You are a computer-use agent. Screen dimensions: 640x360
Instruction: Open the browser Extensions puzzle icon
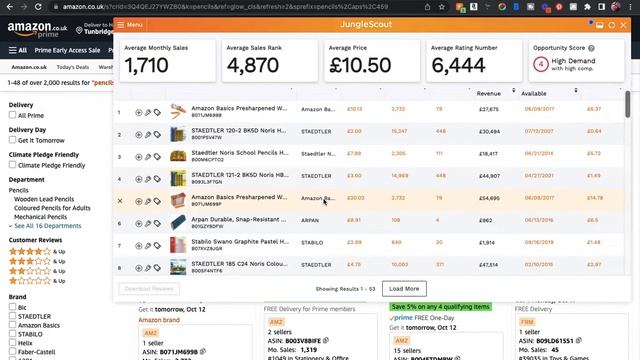587,7
